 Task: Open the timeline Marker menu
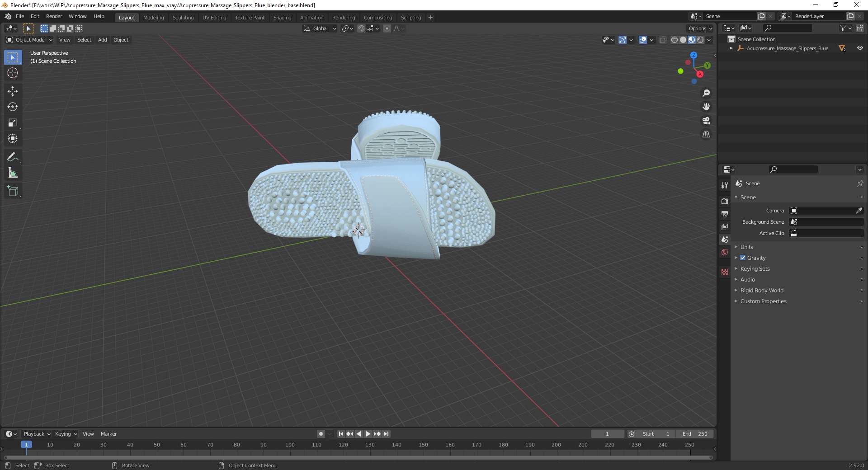click(x=108, y=434)
